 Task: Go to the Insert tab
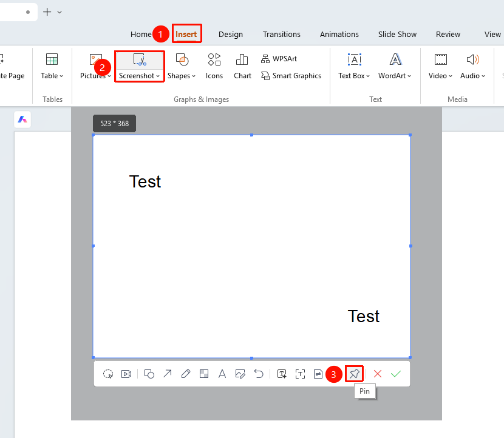(x=186, y=34)
